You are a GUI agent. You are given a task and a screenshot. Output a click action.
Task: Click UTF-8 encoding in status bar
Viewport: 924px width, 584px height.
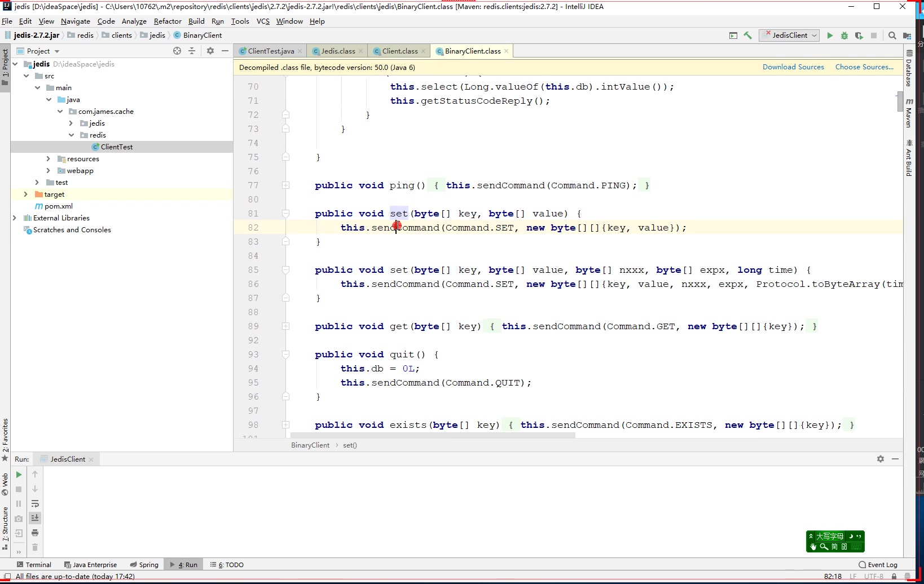(874, 577)
